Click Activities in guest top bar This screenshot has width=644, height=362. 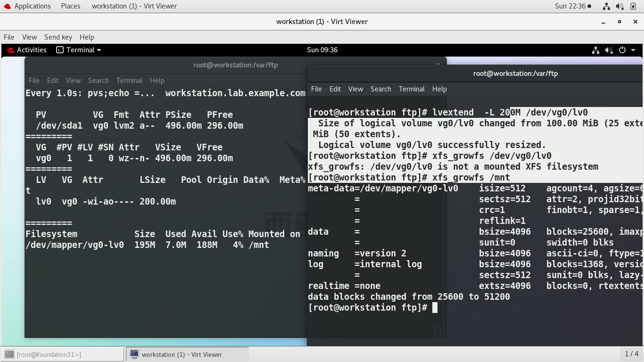coord(32,50)
